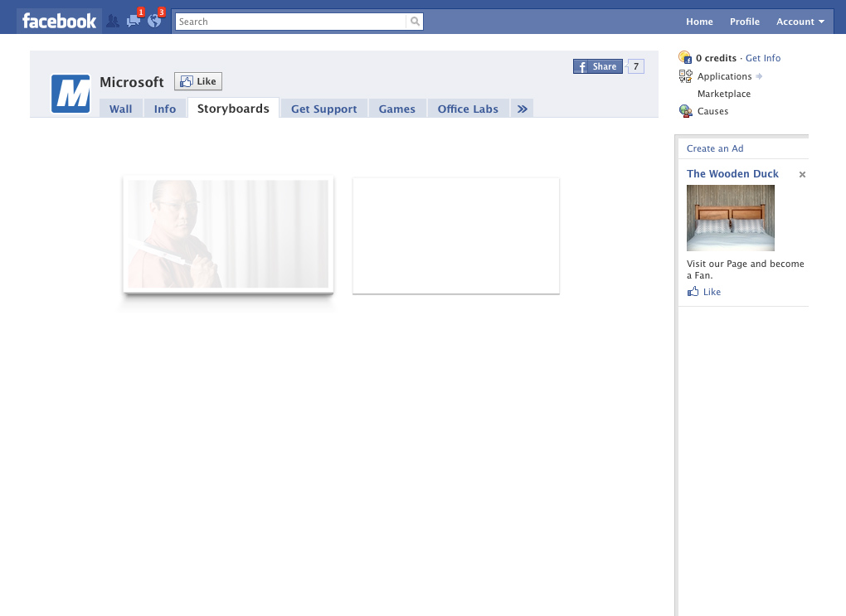Expand more tabs with double chevron
This screenshot has width=846, height=616.
pyautogui.click(x=523, y=109)
